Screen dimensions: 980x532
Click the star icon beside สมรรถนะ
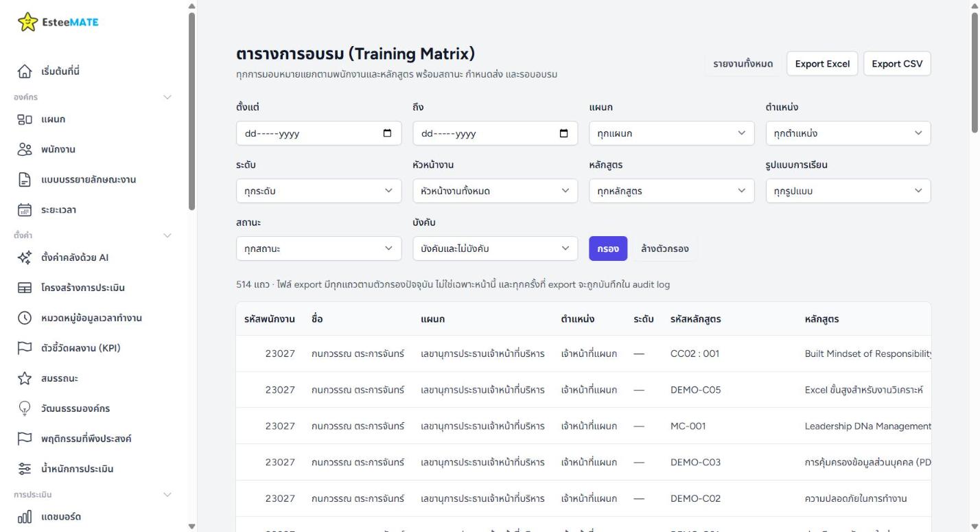(x=25, y=378)
